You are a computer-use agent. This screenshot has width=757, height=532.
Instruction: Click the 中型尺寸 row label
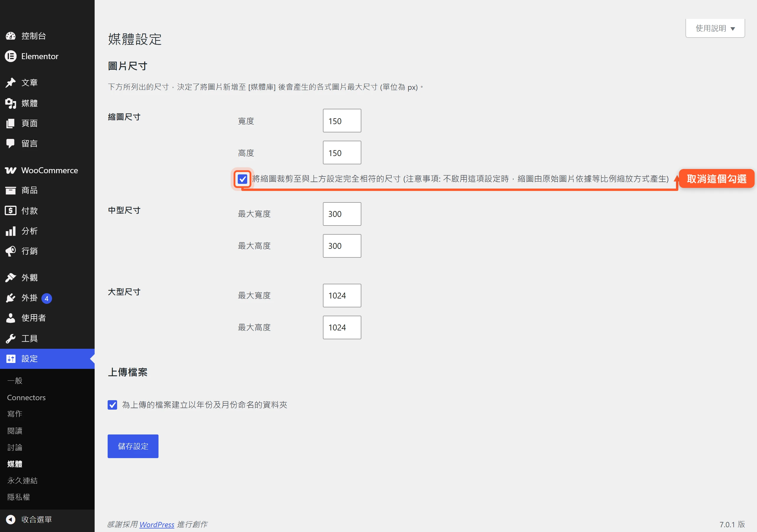[x=124, y=210]
